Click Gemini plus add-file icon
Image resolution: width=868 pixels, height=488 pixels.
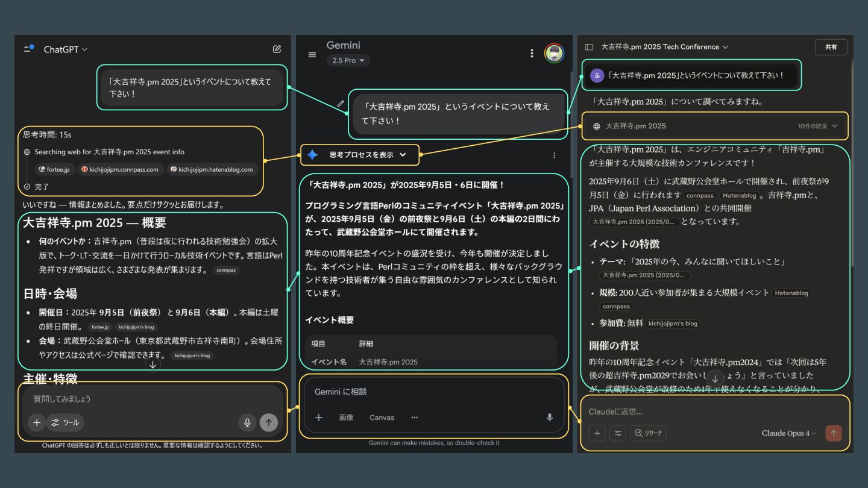coord(319,417)
